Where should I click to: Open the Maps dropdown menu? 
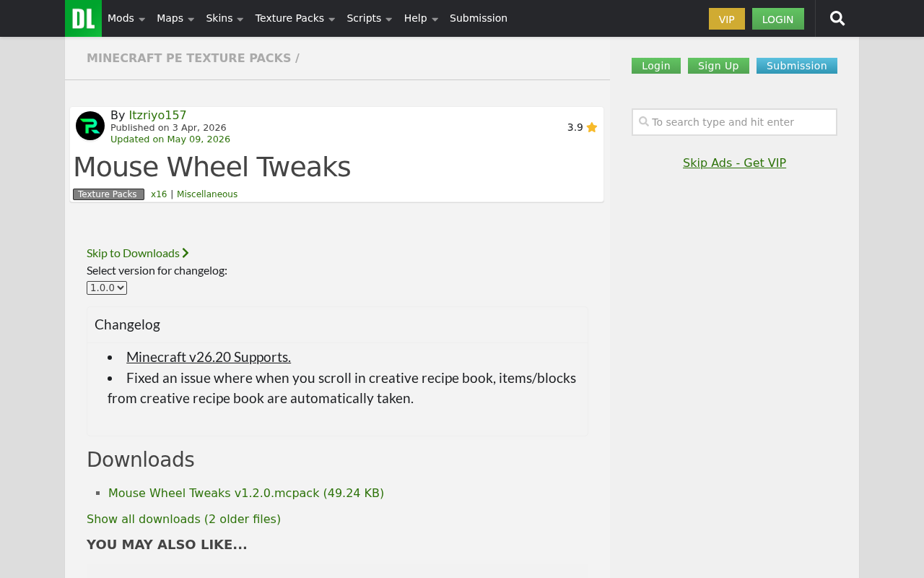point(175,19)
